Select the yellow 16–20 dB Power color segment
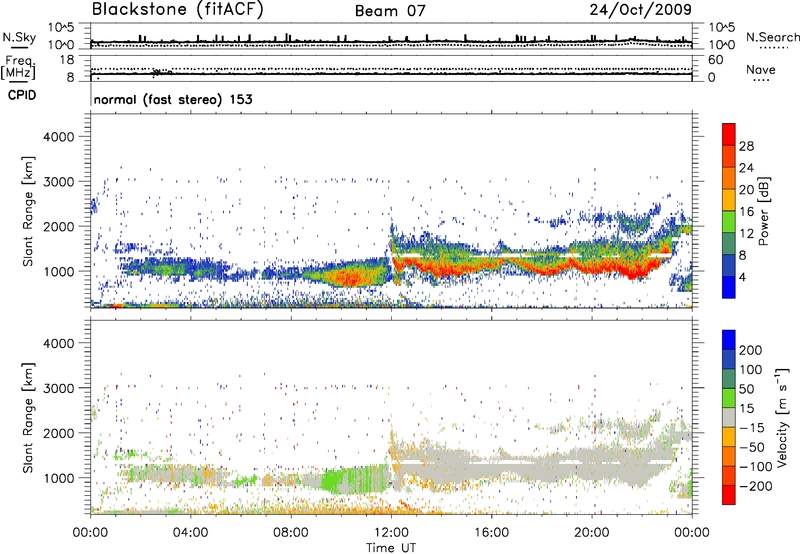Image resolution: width=800 pixels, height=554 pixels. pos(729,200)
